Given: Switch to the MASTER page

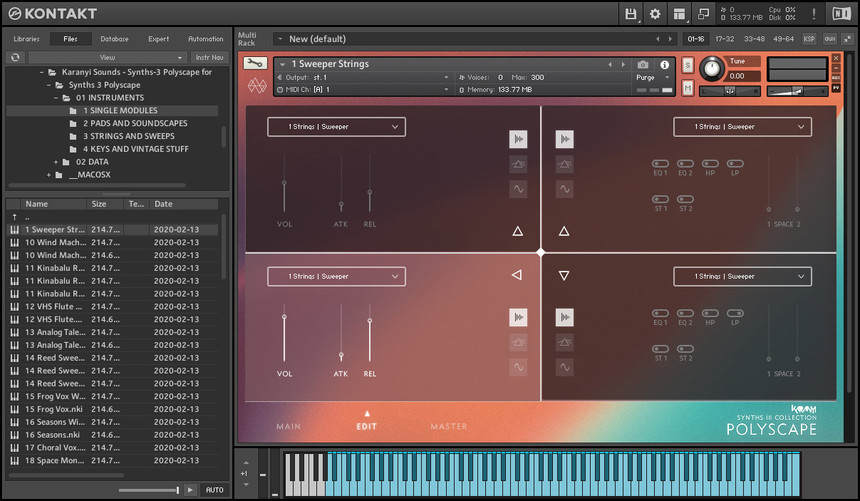Looking at the screenshot, I should [x=448, y=427].
